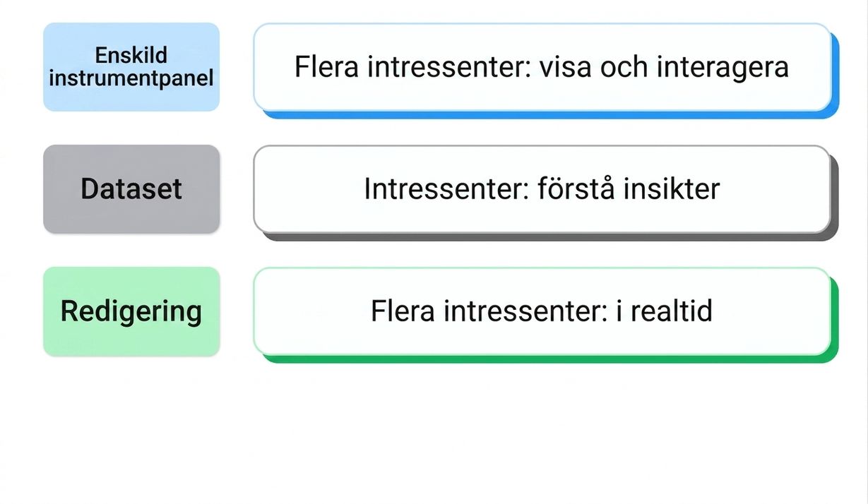The image size is (868, 504).
Task: Click the blue Enskild instrumentpanel label
Action: point(131,67)
